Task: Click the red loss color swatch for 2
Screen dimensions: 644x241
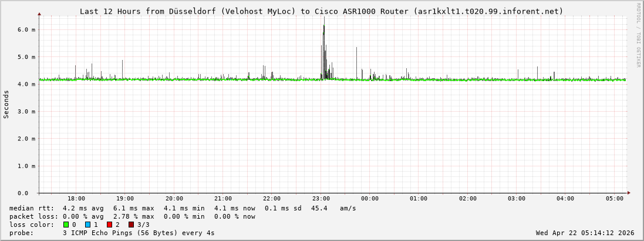Action: tap(110, 225)
